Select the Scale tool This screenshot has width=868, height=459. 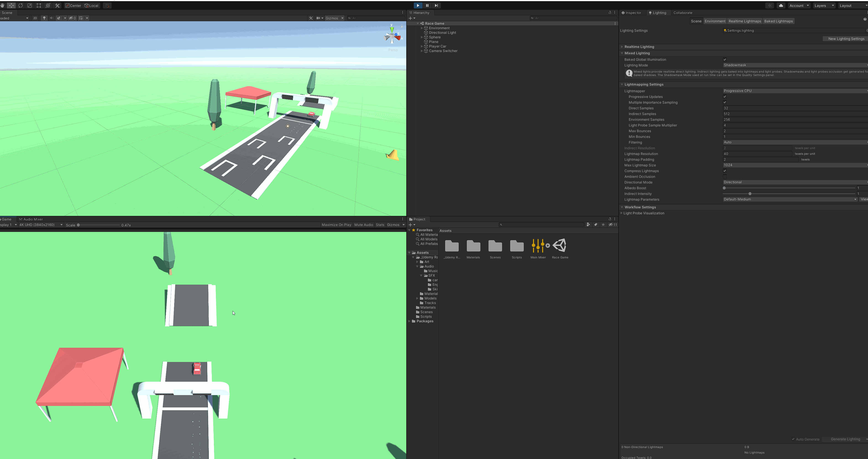pyautogui.click(x=30, y=5)
